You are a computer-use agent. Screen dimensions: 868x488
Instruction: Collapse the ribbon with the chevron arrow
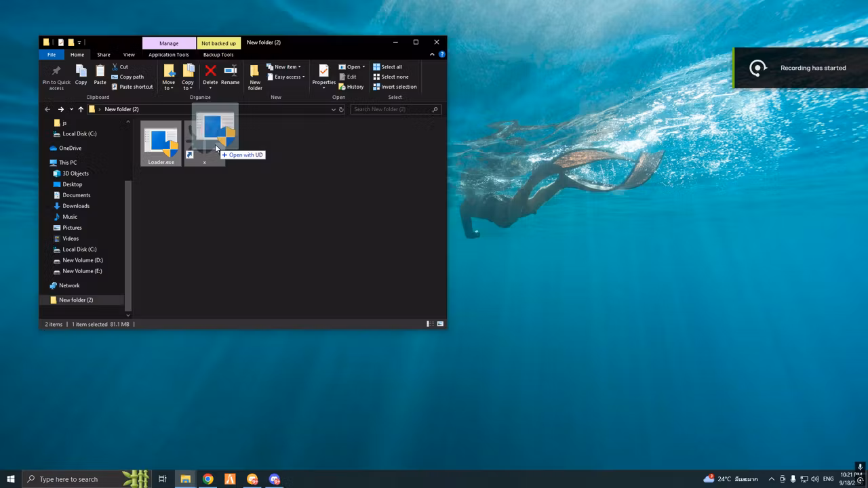(432, 54)
